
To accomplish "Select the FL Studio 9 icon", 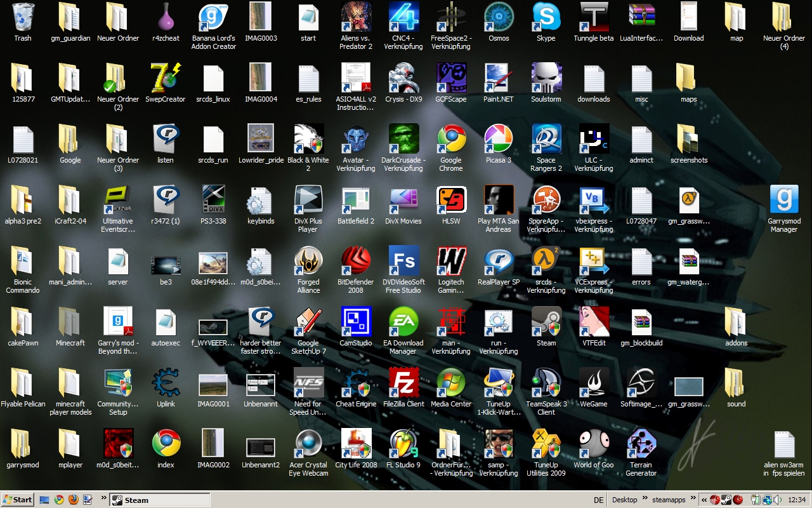I will [403, 444].
